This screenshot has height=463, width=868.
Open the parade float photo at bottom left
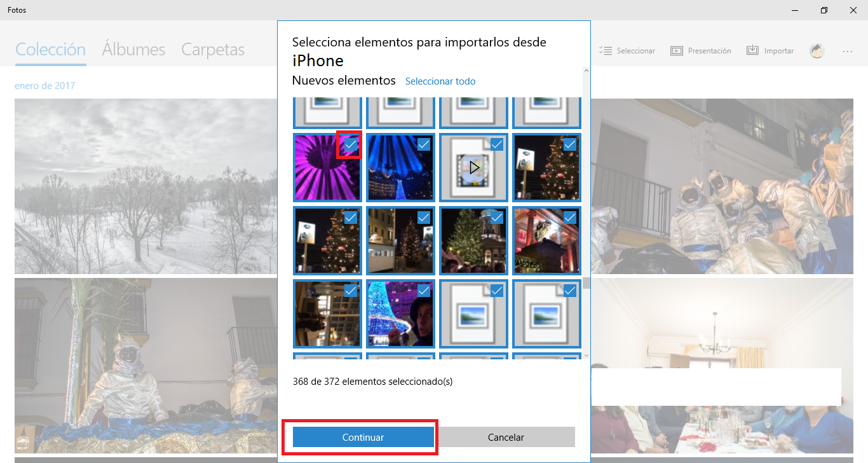146,366
